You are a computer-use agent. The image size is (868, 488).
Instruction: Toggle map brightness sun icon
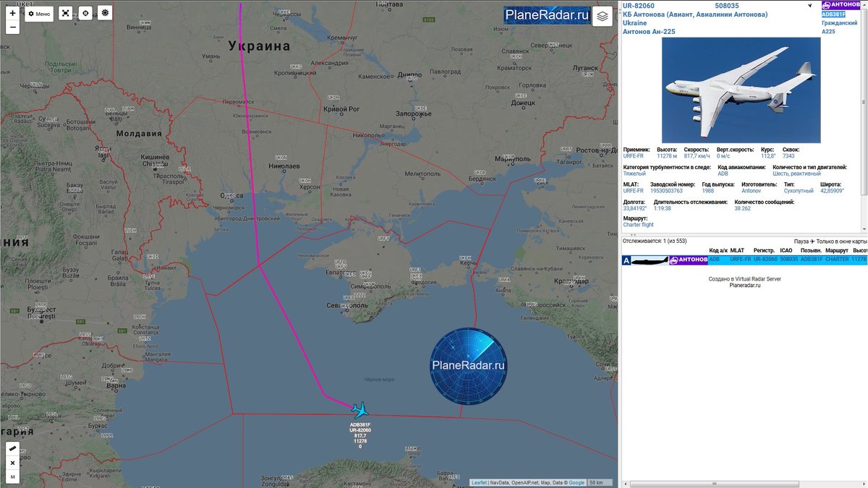105,13
